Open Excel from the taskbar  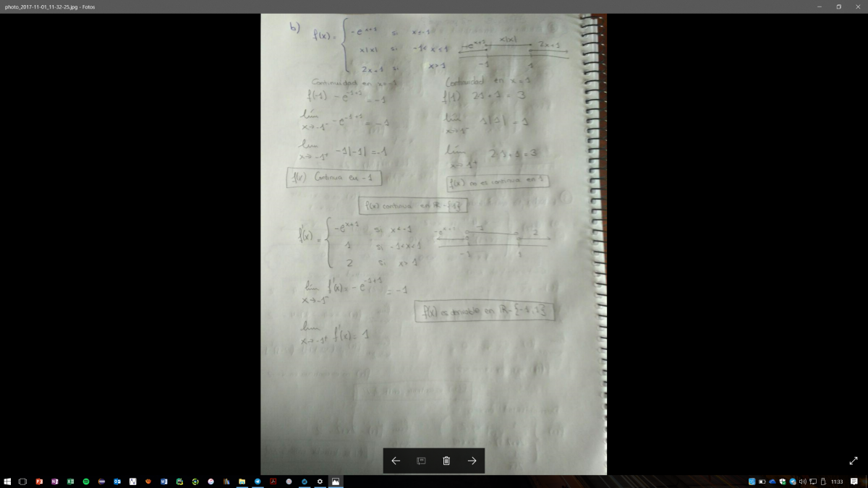click(70, 481)
